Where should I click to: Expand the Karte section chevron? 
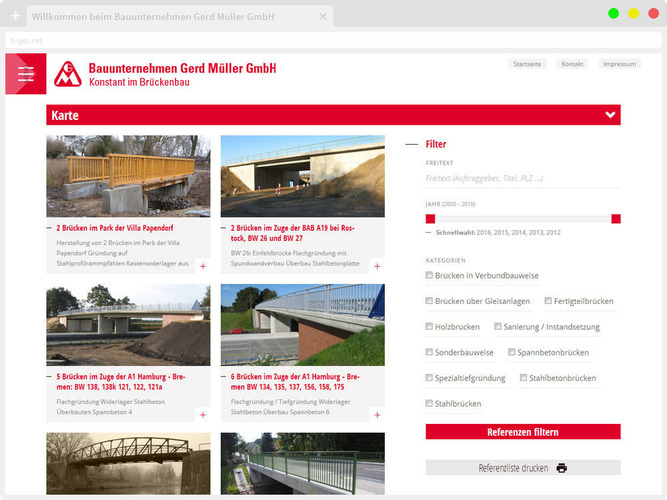610,116
